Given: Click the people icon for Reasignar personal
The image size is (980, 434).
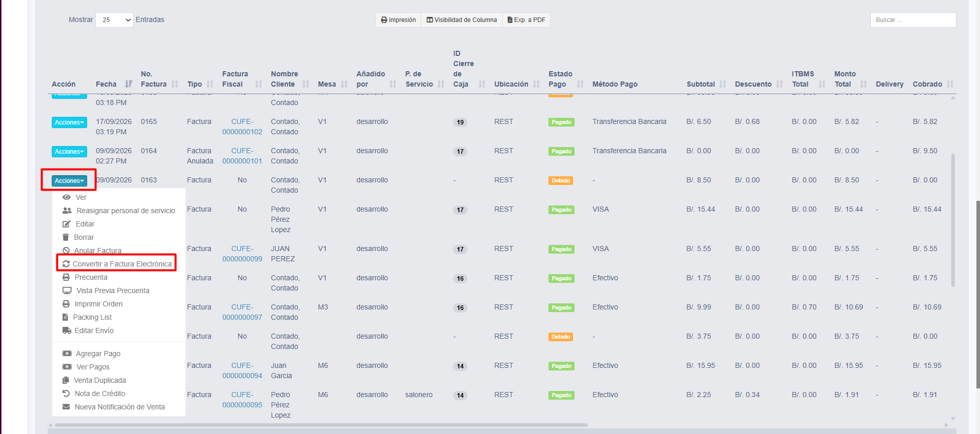Looking at the screenshot, I should pos(67,211).
